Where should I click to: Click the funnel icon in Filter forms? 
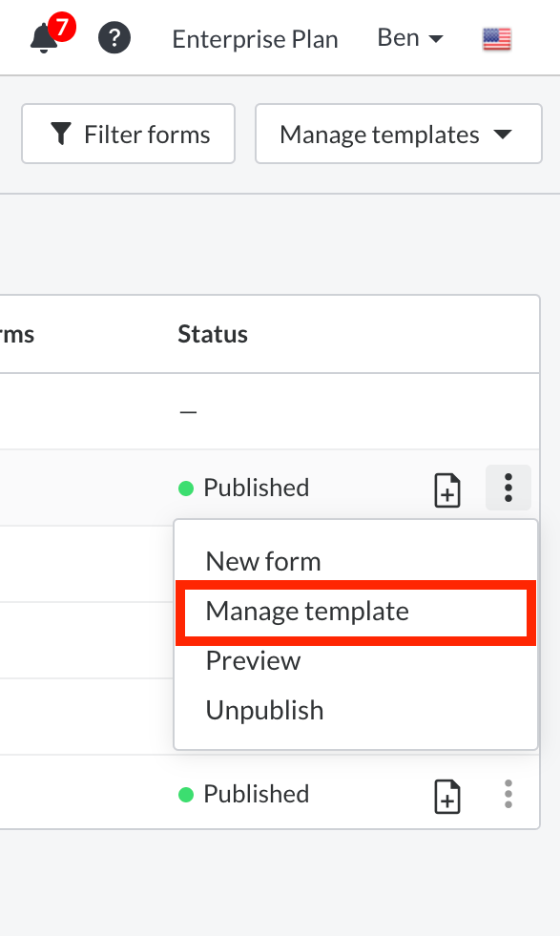(x=61, y=134)
